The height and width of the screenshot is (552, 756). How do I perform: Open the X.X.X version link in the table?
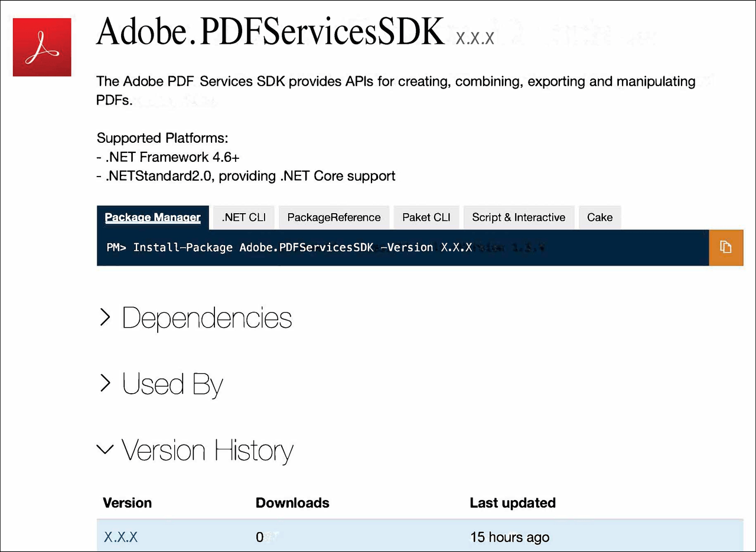click(x=120, y=537)
